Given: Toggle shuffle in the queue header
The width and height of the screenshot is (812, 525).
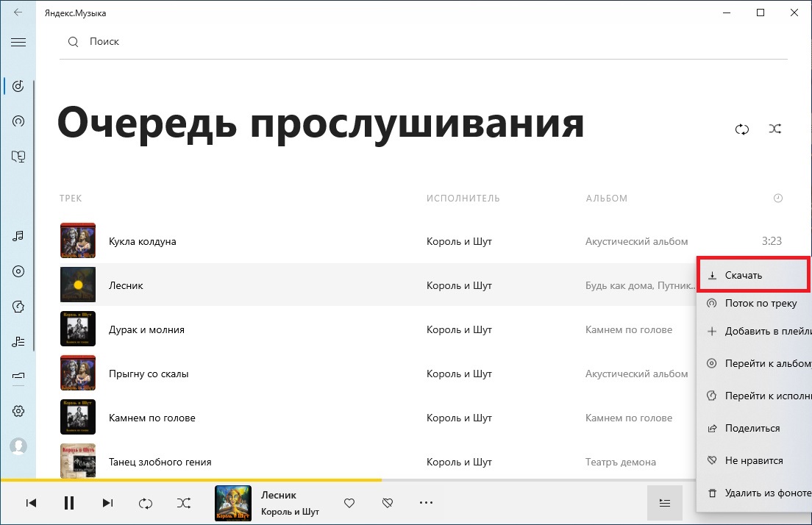Looking at the screenshot, I should 774,129.
